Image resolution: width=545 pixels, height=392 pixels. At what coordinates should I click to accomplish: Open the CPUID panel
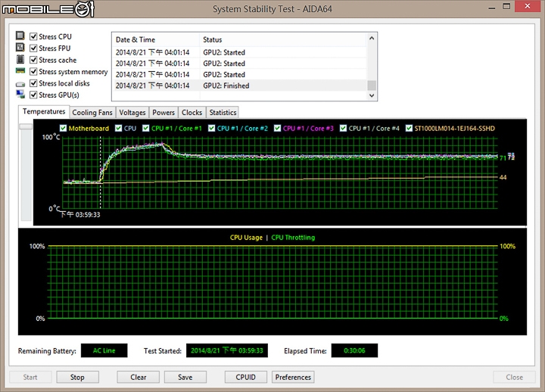point(246,377)
